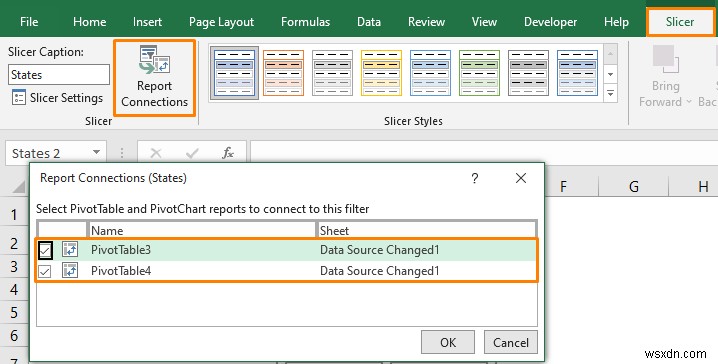Image resolution: width=718 pixels, height=364 pixels.
Task: Click Cancel in Report Connections dialog
Action: (x=511, y=342)
